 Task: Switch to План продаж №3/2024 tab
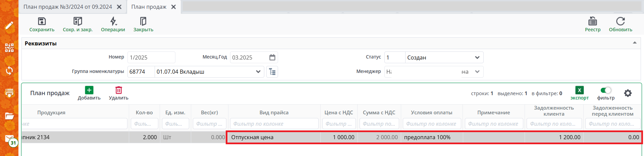[68, 7]
